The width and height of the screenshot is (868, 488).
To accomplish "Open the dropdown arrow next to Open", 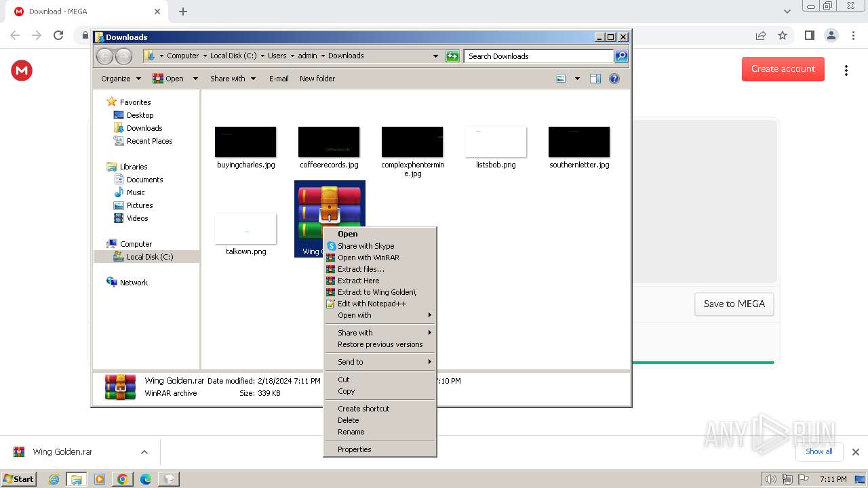I will point(195,79).
